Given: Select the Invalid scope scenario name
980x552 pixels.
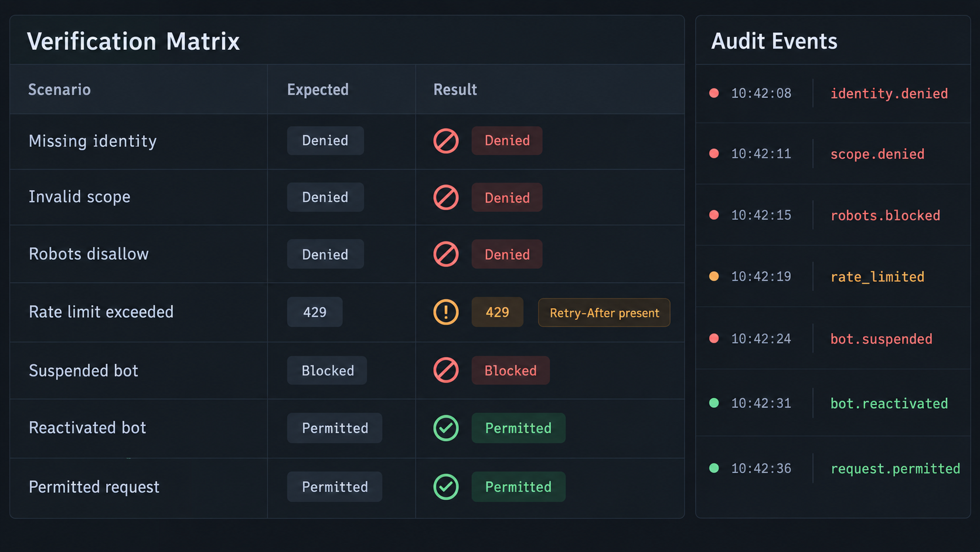Looking at the screenshot, I should point(79,197).
